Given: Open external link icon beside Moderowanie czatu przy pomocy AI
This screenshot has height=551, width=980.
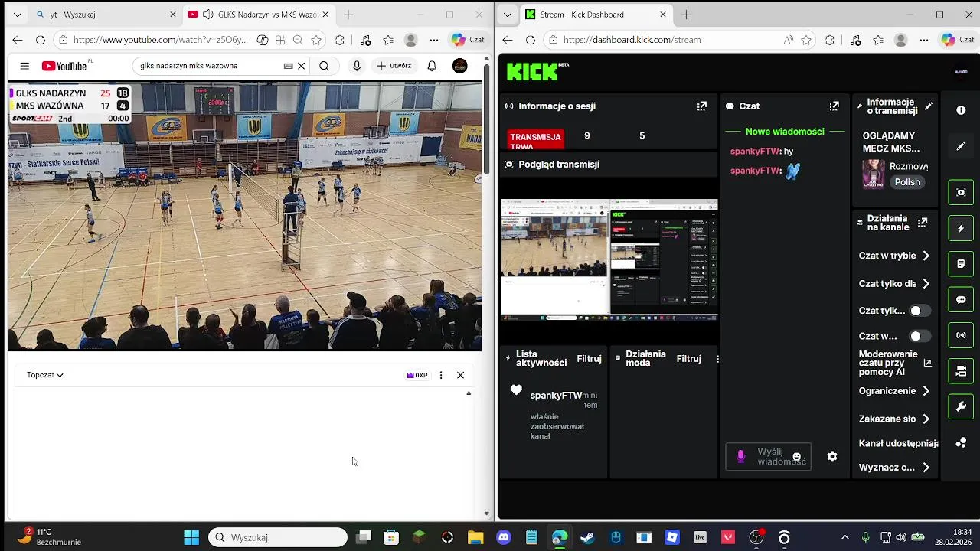Looking at the screenshot, I should 927,364.
